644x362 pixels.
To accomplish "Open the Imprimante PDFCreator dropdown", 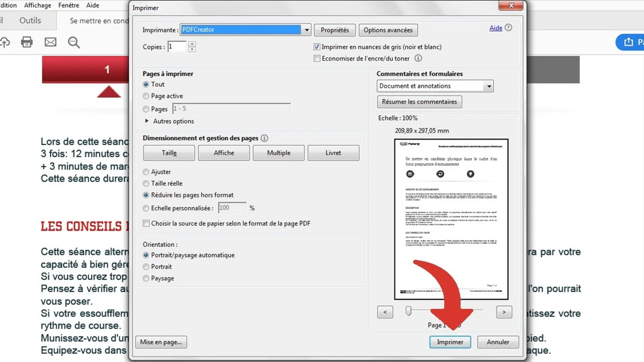I will click(306, 30).
